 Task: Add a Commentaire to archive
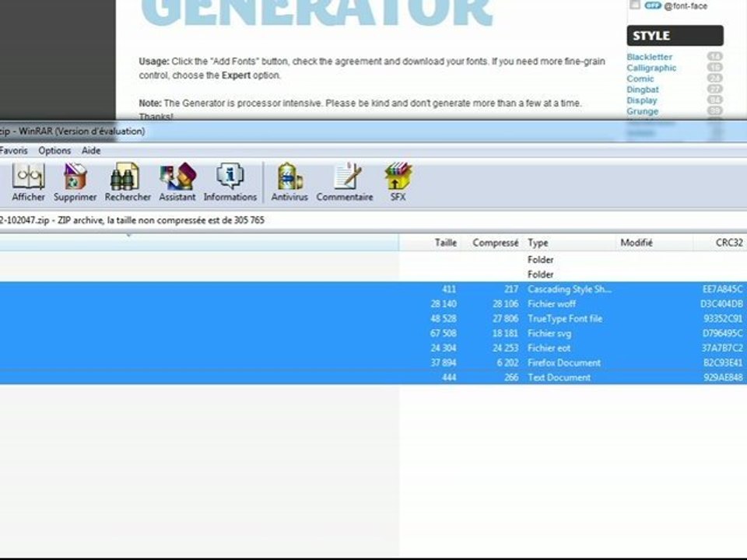click(x=345, y=182)
